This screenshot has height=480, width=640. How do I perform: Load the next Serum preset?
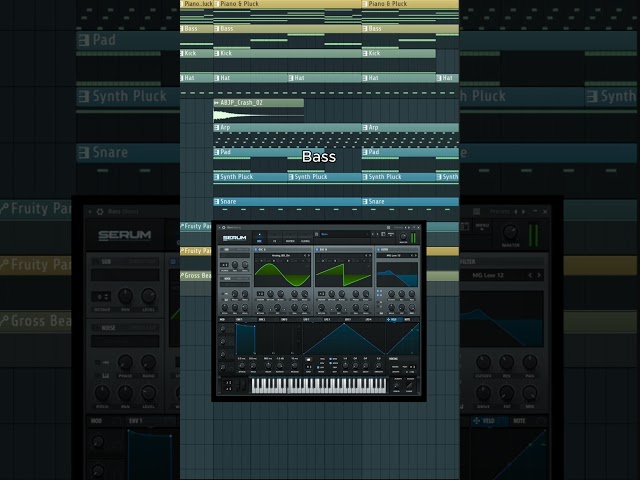tap(378, 234)
